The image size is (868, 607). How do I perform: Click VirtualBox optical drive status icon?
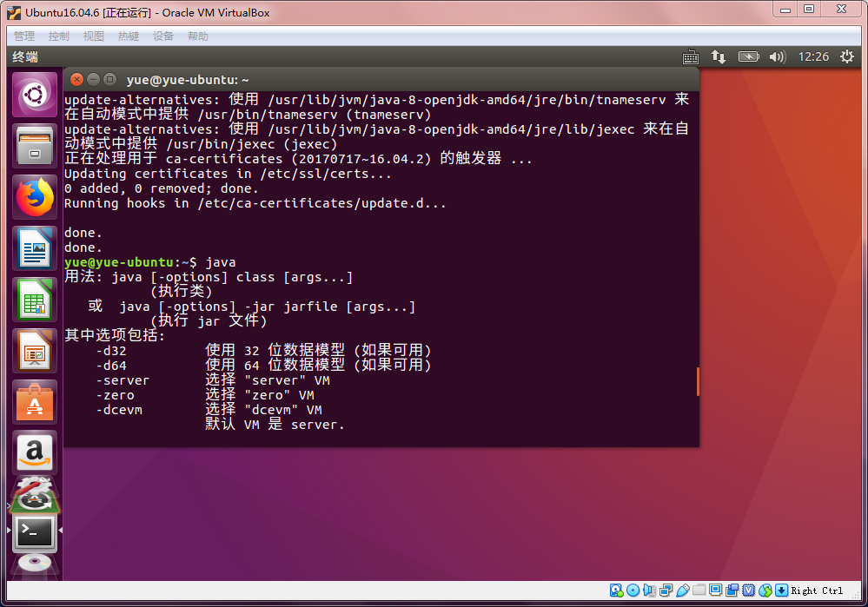633,591
